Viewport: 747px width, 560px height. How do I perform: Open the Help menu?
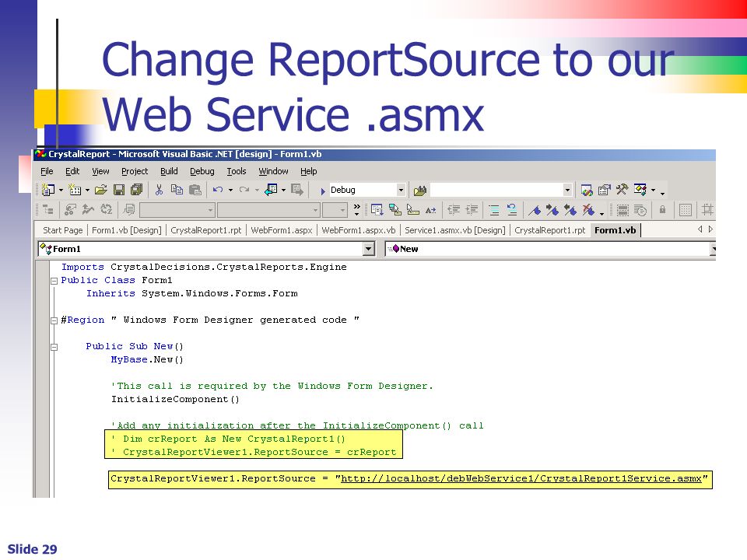tap(309, 171)
